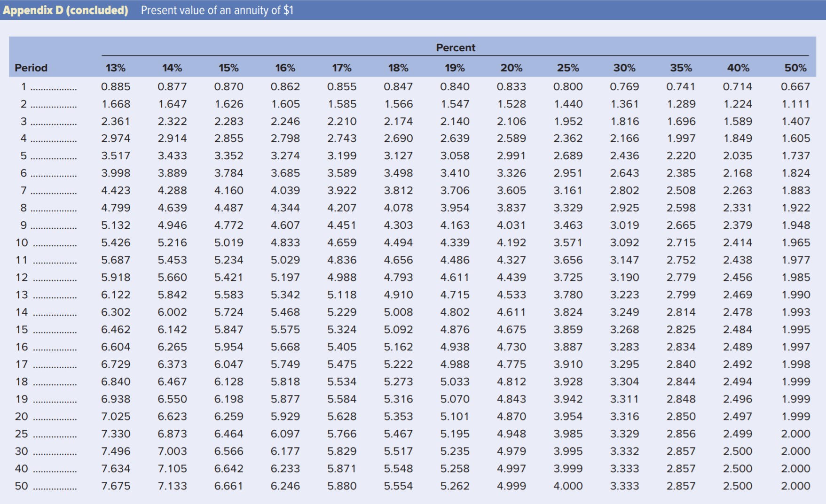Click value 5.534 in period 18 row
Viewport: 826px width, 504px height.
342,382
